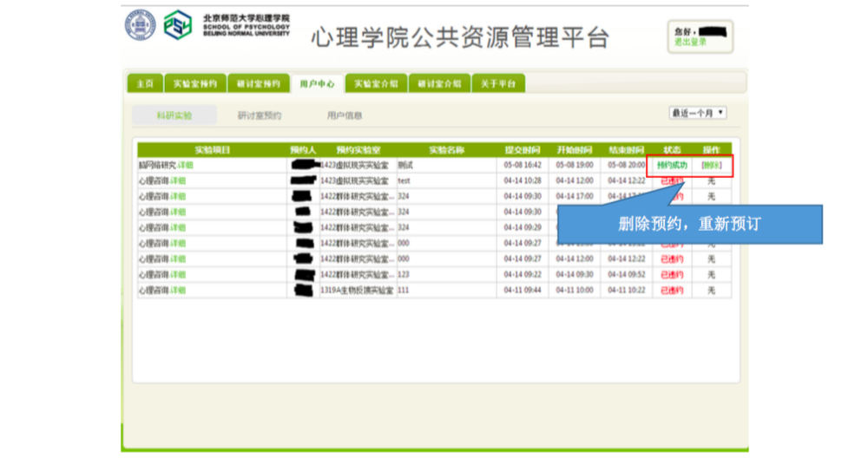Select the 用户中心 tab
The image size is (868, 465).
[x=317, y=83]
